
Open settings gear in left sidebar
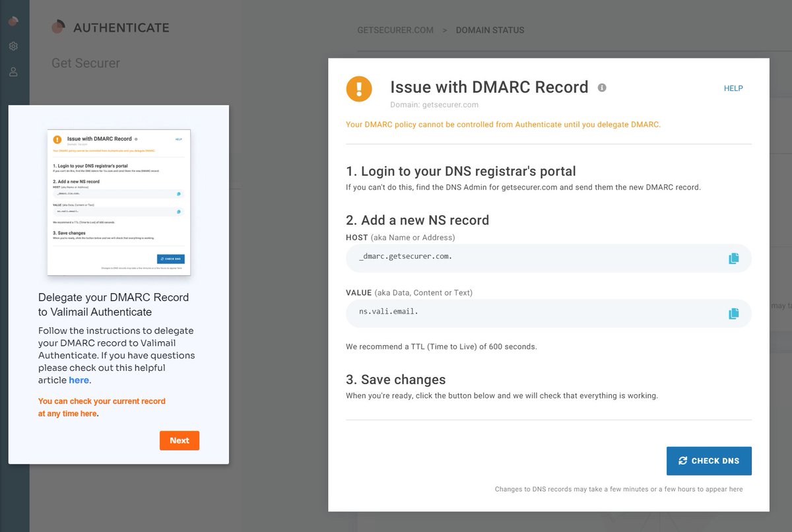click(13, 46)
